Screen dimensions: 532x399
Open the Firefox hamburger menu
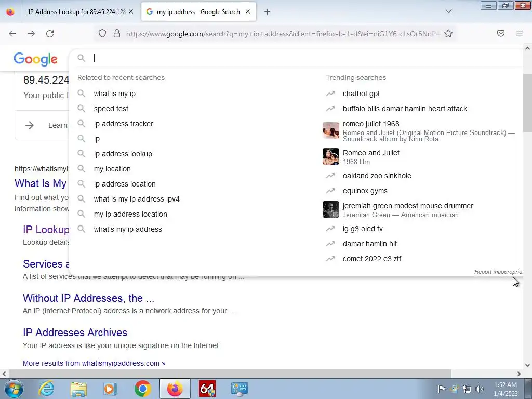coord(520,33)
